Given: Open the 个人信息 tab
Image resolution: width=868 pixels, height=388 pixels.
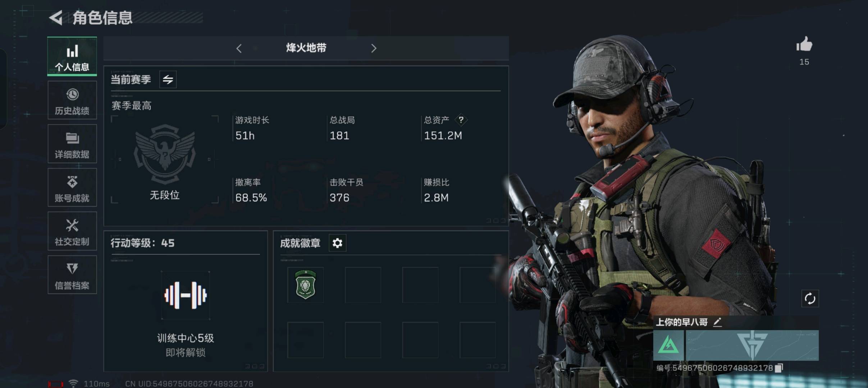Looking at the screenshot, I should (x=72, y=56).
